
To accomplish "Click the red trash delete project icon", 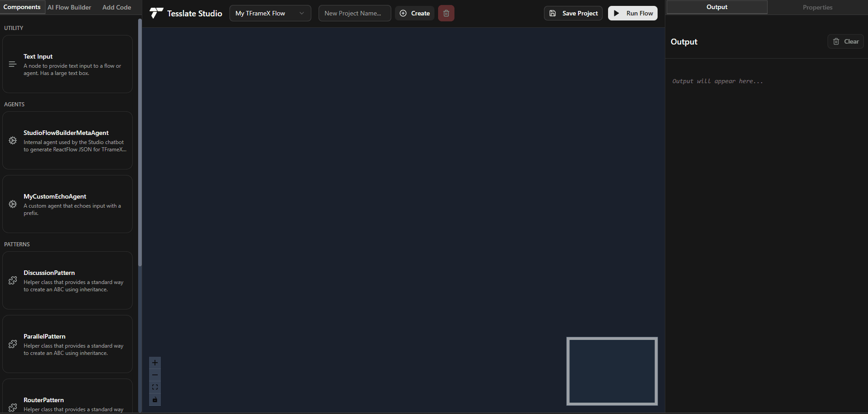I will [x=446, y=13].
